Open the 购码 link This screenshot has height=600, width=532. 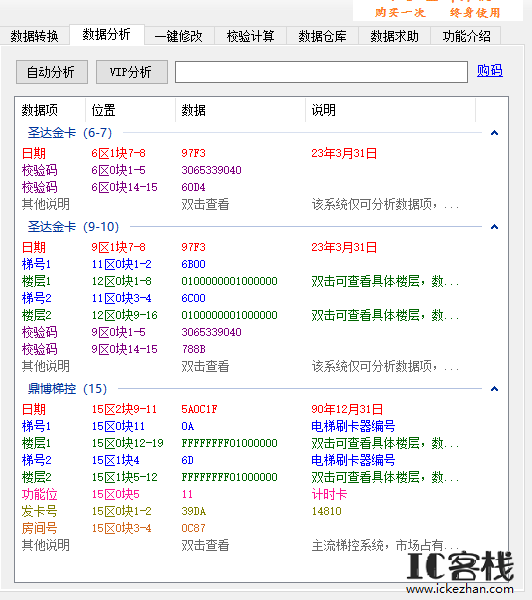tap(490, 70)
